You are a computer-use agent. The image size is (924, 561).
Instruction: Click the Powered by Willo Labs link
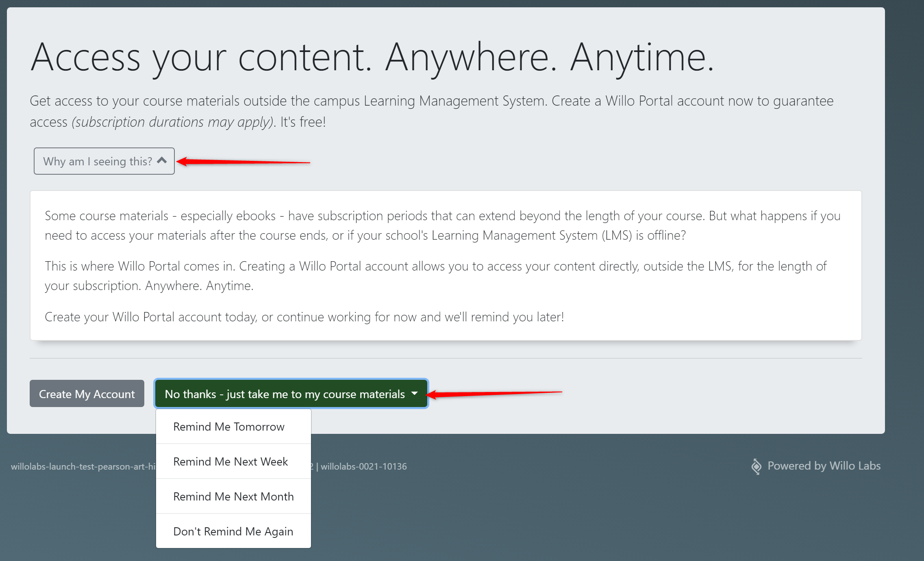[824, 466]
